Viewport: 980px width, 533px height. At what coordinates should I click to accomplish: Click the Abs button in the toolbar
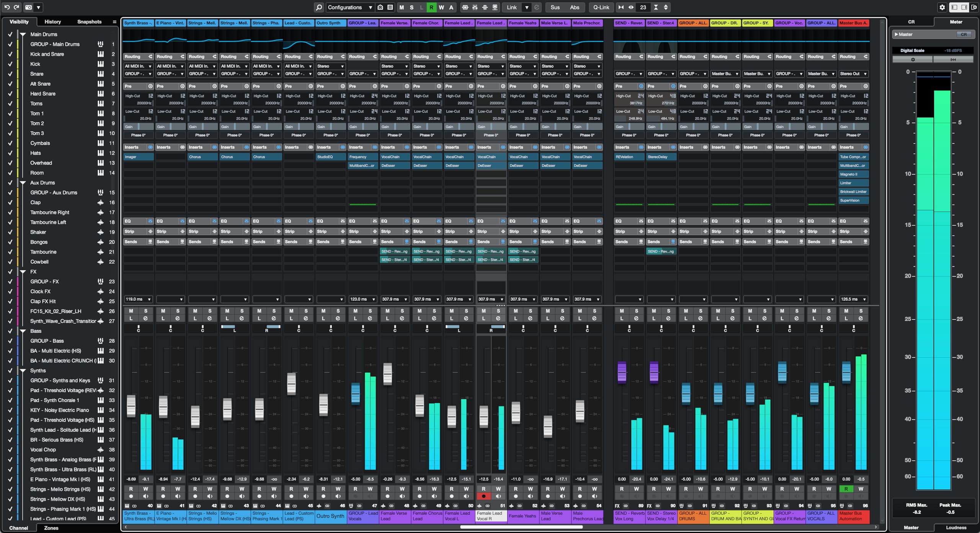click(x=575, y=7)
